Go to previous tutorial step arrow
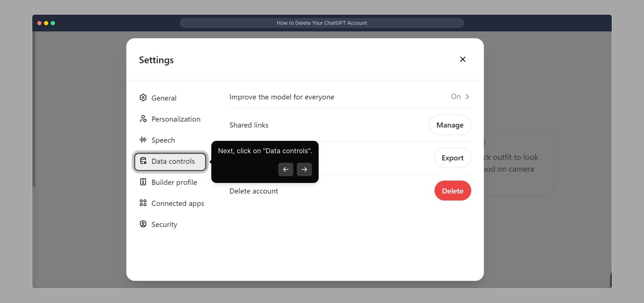Viewport: 644px width, 303px height. 286,169
